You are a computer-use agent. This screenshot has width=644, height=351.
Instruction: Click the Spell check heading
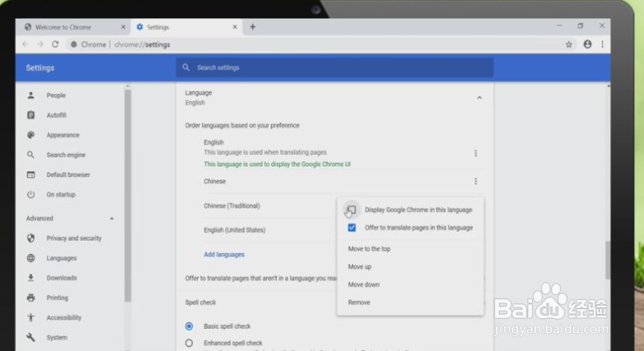[200, 302]
